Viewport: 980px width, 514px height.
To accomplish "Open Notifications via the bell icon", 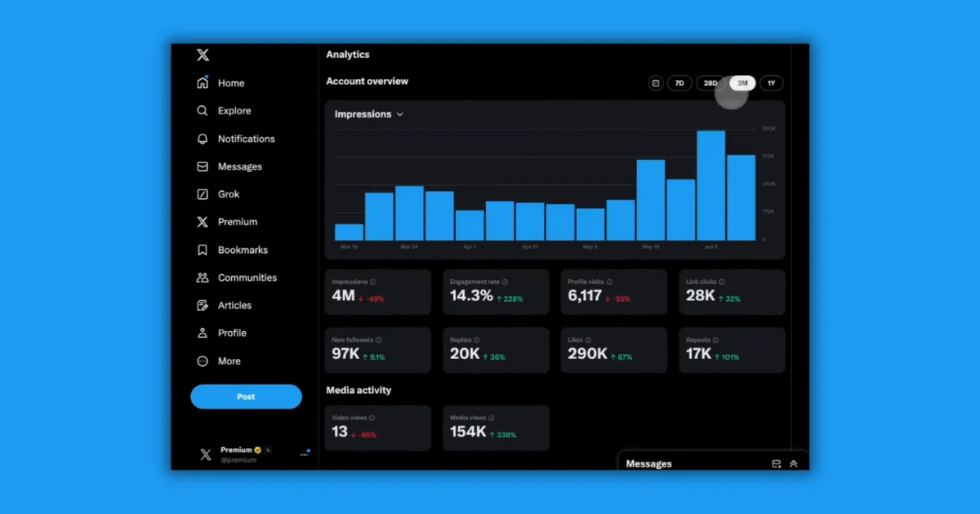I will click(203, 139).
